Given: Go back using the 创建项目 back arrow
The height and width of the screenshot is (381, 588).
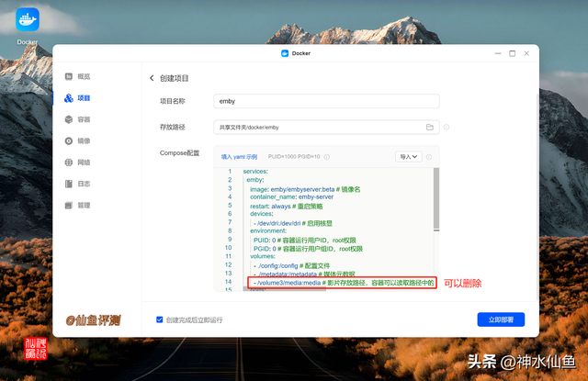Looking at the screenshot, I should point(152,78).
